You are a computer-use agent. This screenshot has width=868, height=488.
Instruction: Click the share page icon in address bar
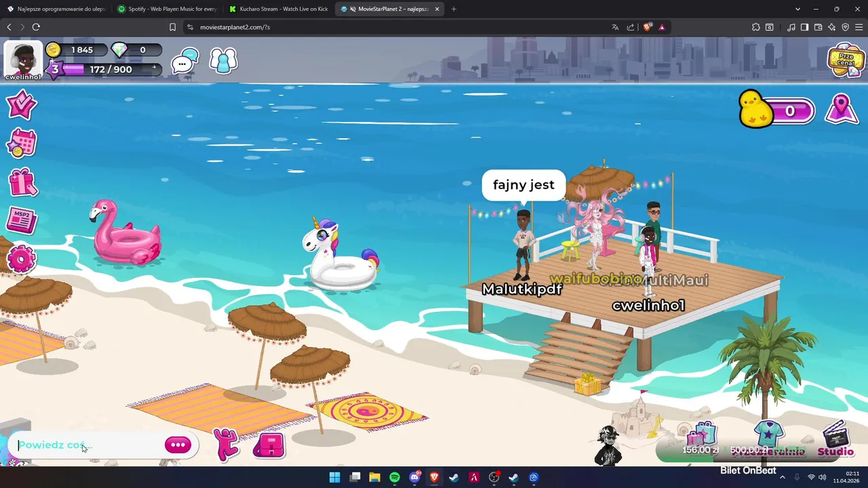point(631,27)
